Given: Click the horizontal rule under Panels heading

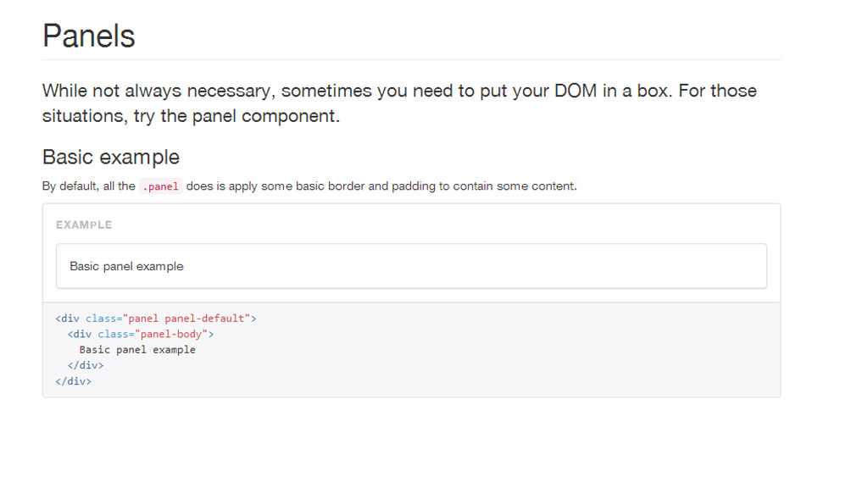Looking at the screenshot, I should (411, 60).
